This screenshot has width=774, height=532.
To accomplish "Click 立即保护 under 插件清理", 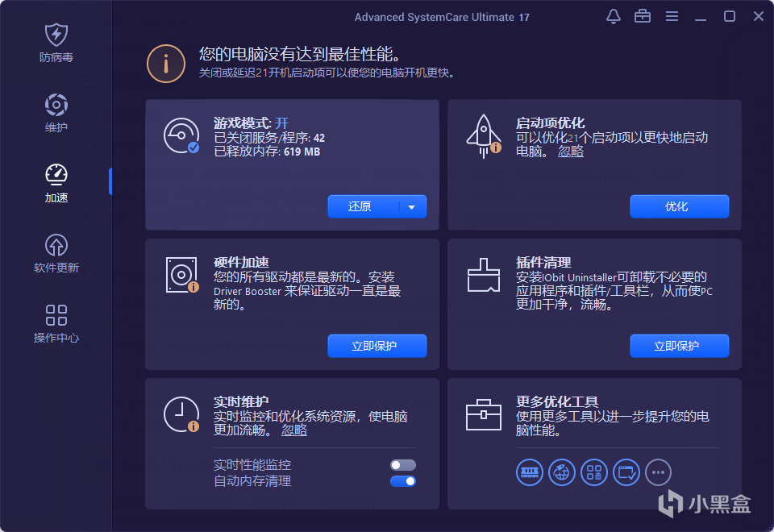I will (679, 346).
